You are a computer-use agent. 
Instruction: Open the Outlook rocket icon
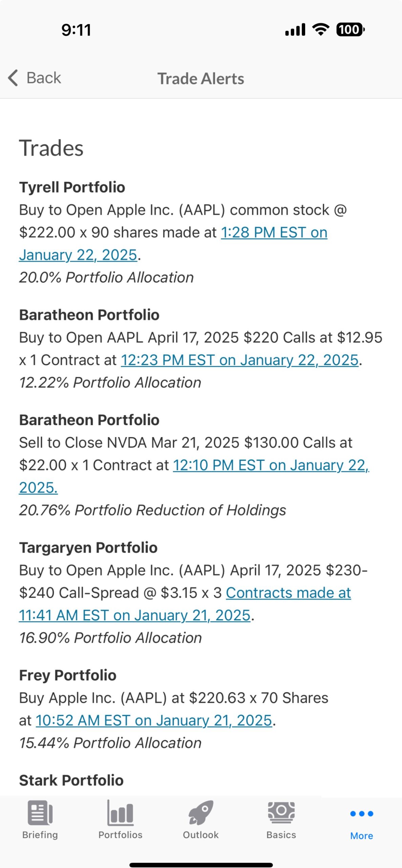coord(201,812)
